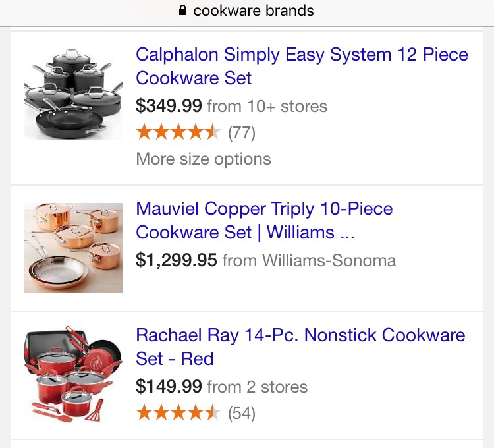494x448 pixels.
Task: Tap the $1,299.95 Mauviel price
Action: point(176,260)
